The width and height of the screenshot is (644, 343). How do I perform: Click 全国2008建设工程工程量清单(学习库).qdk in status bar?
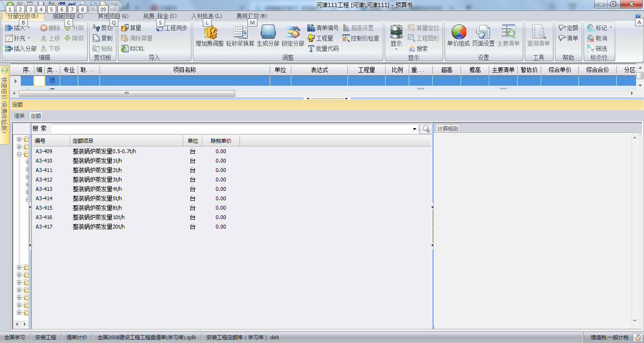tap(147, 337)
